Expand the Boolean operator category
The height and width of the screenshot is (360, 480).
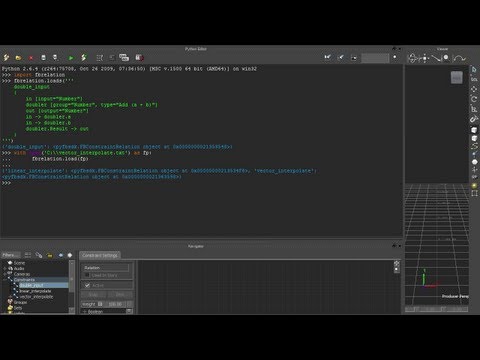click(85, 312)
